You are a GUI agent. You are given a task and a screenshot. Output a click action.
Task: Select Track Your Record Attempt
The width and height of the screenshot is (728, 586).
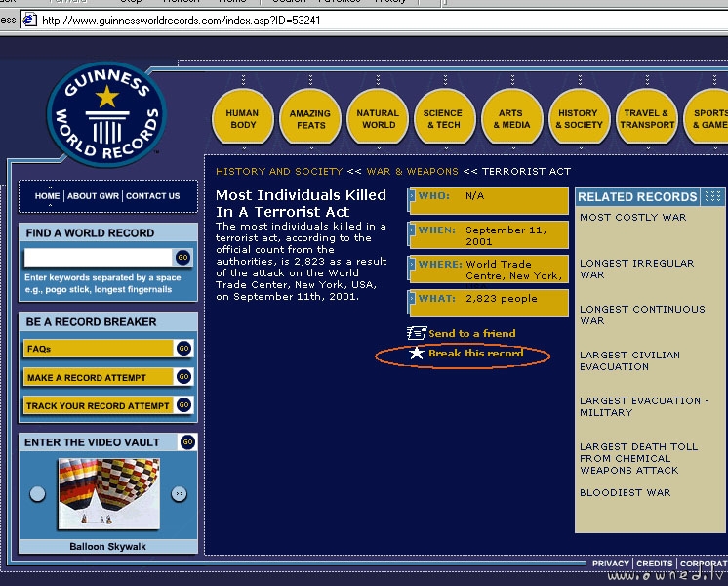coord(99,405)
